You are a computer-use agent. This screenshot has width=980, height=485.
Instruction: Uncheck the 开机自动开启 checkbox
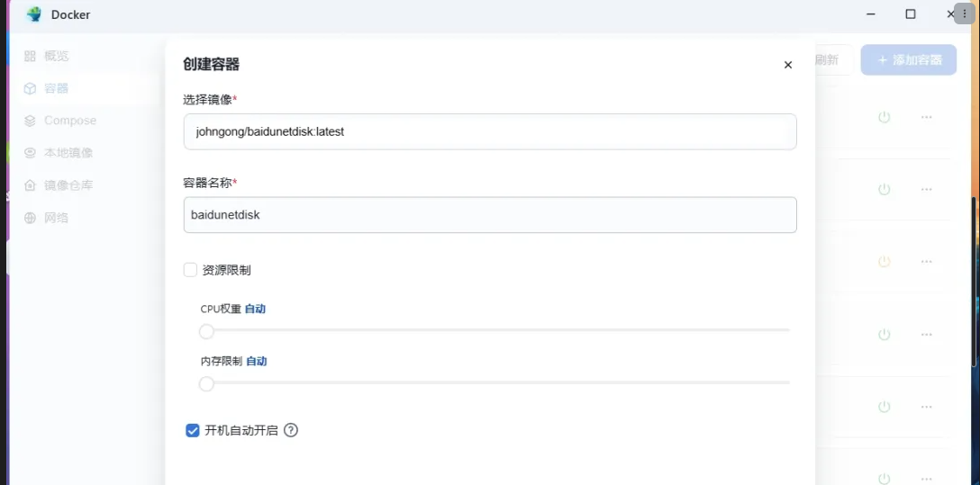coord(193,430)
